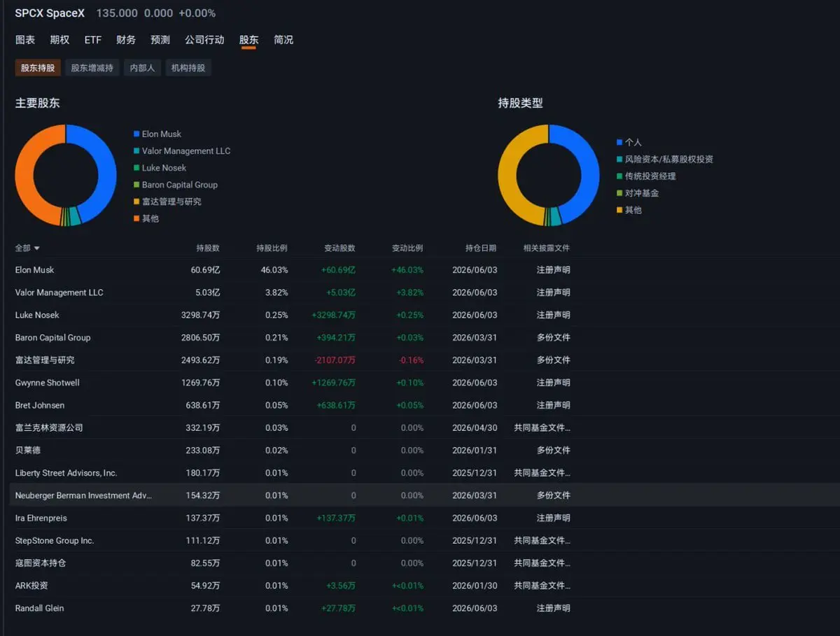Open the 公司行动 tab
The image size is (840, 636).
click(x=204, y=40)
